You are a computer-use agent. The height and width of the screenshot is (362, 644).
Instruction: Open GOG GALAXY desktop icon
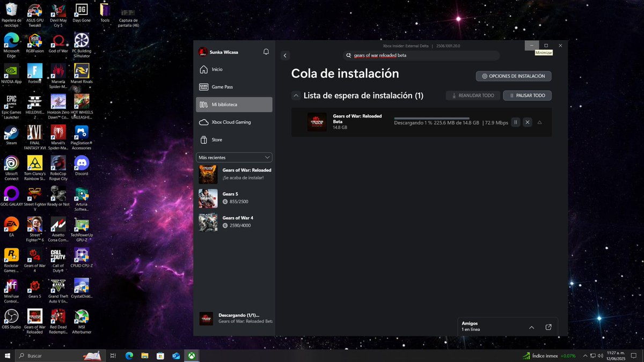(x=11, y=197)
